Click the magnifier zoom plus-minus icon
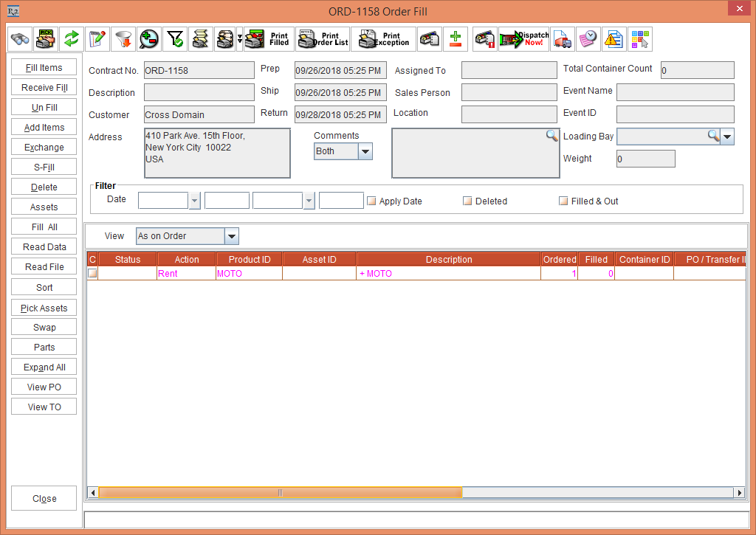The image size is (756, 535). 149,39
